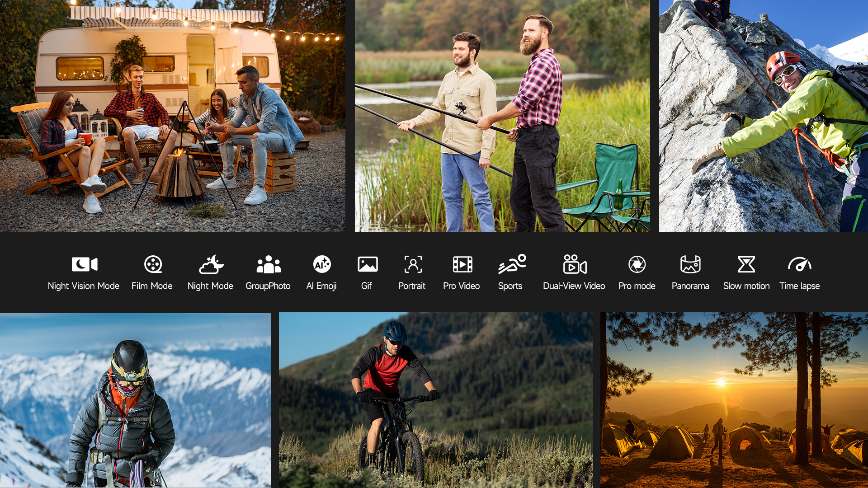The height and width of the screenshot is (488, 868).
Task: Tap the Time lapse gauge icon
Action: (x=799, y=264)
